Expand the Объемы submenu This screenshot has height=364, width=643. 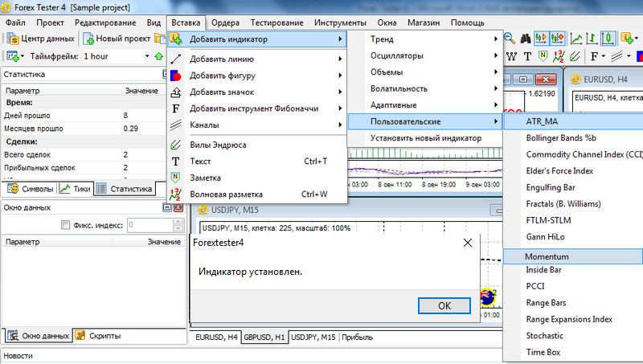pyautogui.click(x=425, y=72)
